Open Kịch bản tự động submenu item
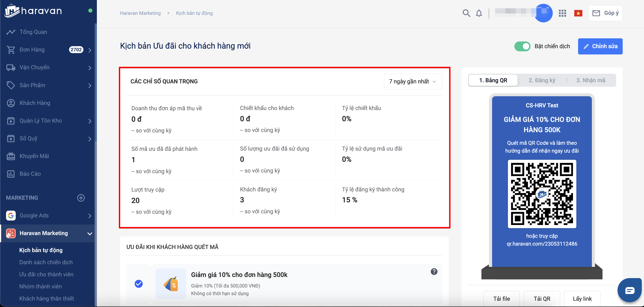The width and height of the screenshot is (644, 307). coord(41,250)
